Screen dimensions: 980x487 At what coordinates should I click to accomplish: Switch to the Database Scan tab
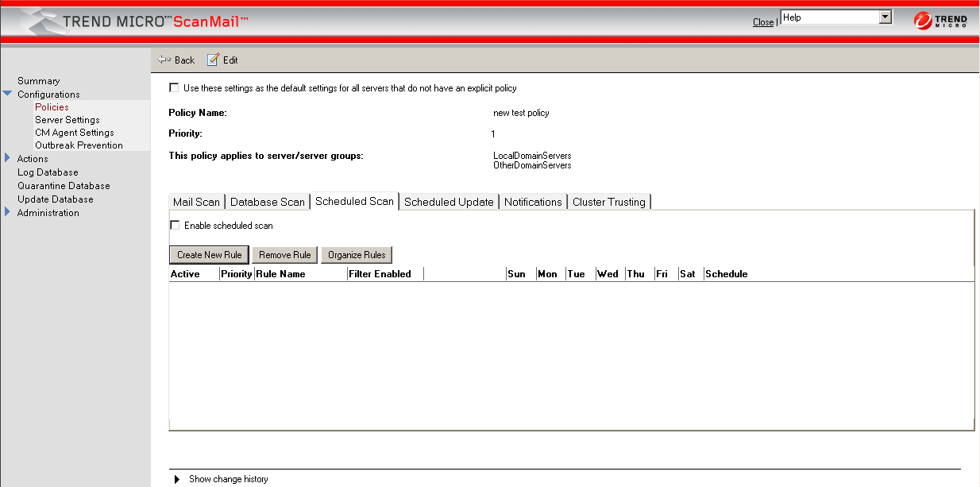coord(268,202)
